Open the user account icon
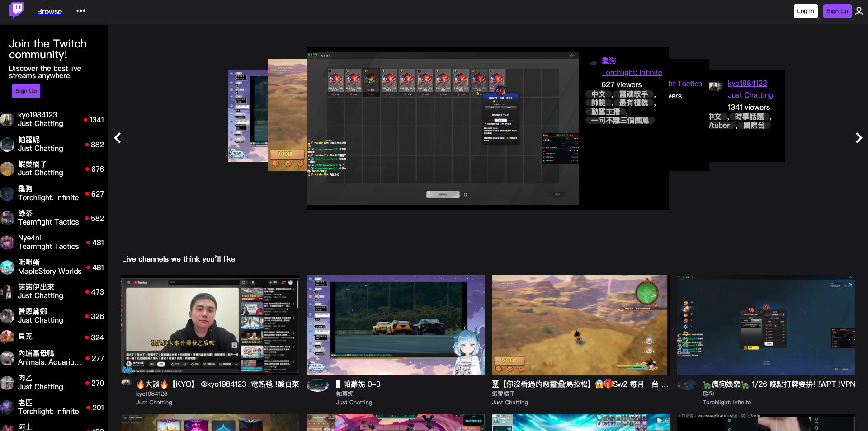The height and width of the screenshot is (431, 868). click(x=859, y=11)
